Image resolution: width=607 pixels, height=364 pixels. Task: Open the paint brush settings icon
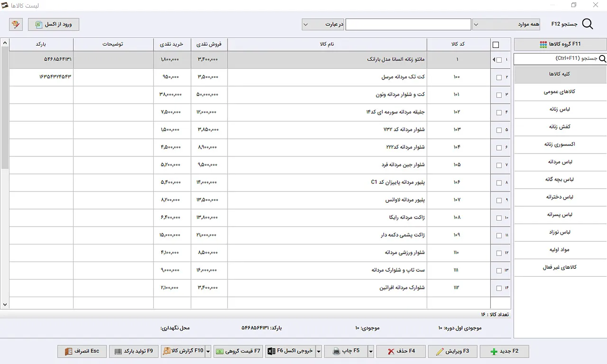tap(16, 24)
